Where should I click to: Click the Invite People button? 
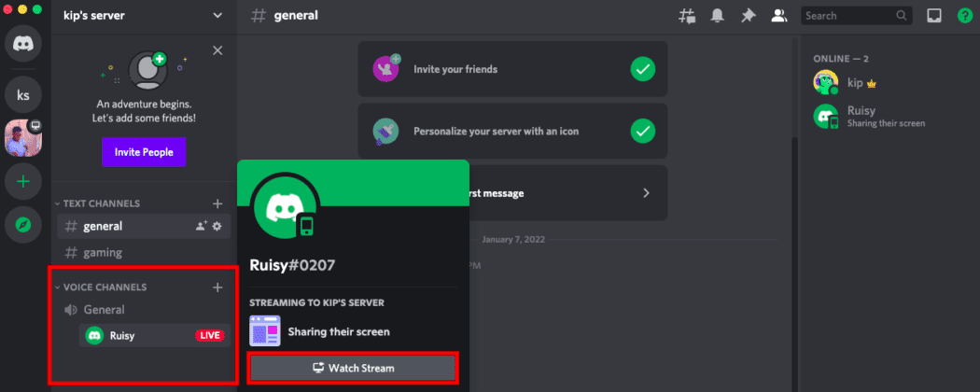(144, 151)
